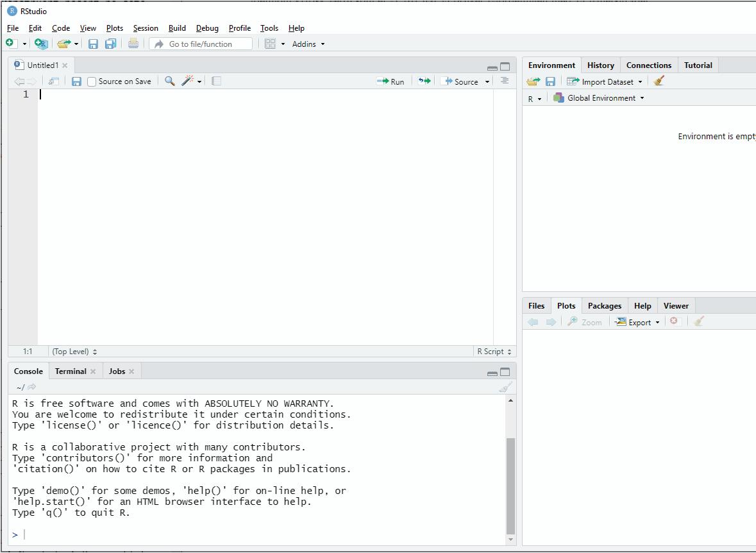Viewport: 756px width, 553px height.
Task: Click the Compile Report notebook icon
Action: coord(217,81)
